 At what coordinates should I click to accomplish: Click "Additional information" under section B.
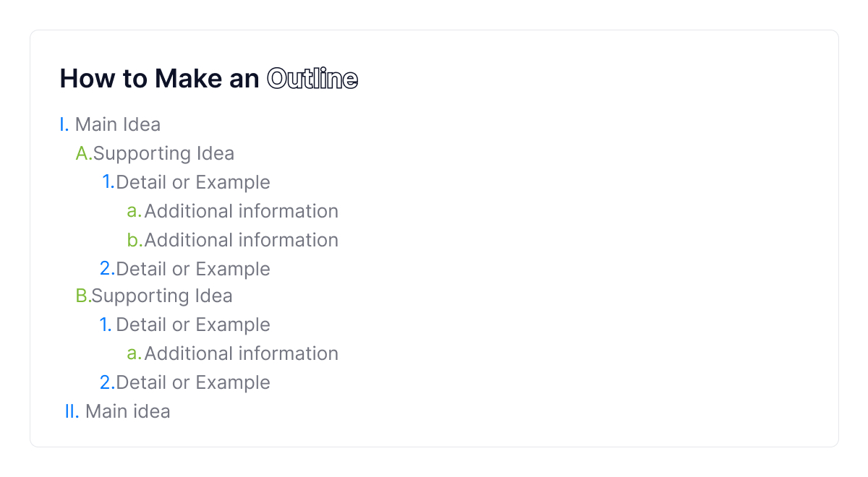[242, 353]
